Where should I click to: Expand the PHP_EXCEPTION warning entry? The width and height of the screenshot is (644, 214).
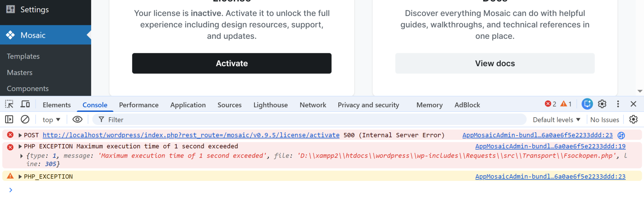pos(20,176)
